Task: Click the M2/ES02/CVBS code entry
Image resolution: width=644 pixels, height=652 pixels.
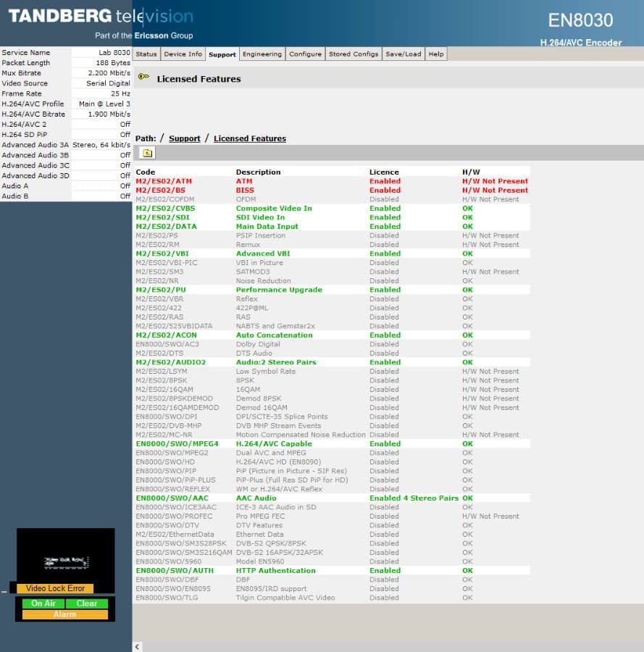Action: (165, 209)
